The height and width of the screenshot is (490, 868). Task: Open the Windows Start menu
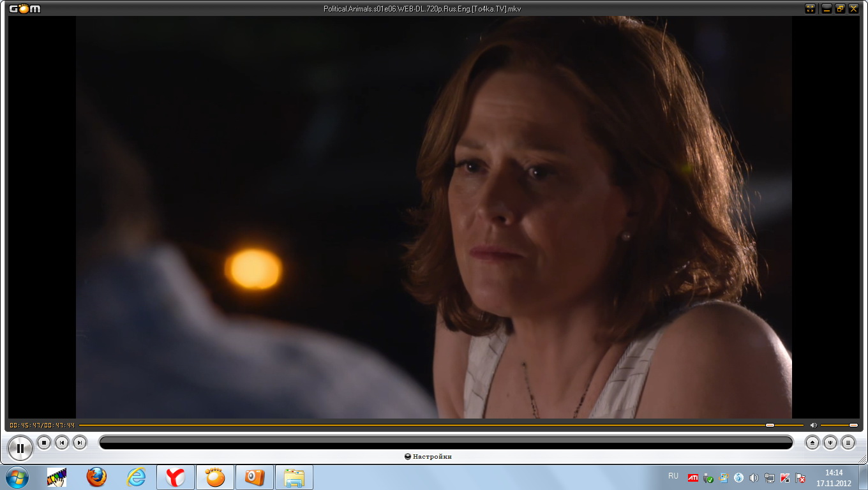[17, 477]
